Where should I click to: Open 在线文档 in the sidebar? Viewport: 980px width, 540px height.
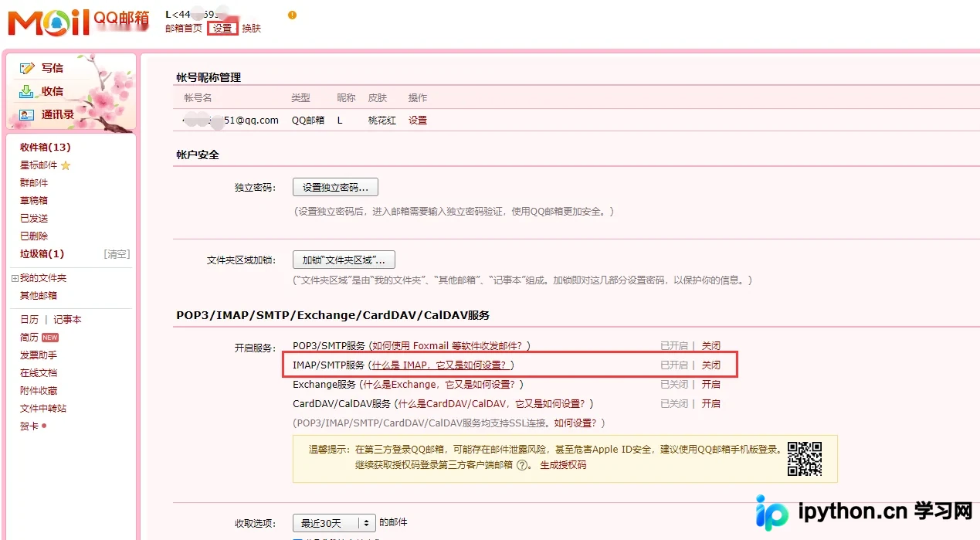pyautogui.click(x=39, y=373)
